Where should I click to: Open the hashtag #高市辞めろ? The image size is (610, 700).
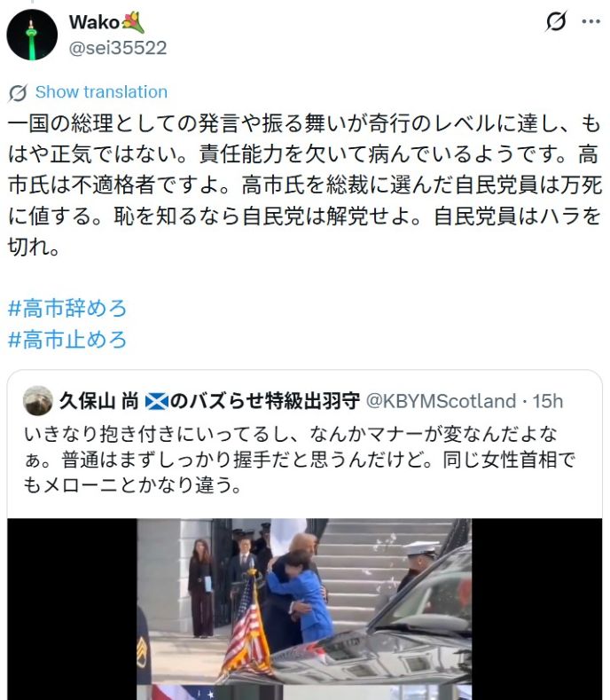point(67,309)
